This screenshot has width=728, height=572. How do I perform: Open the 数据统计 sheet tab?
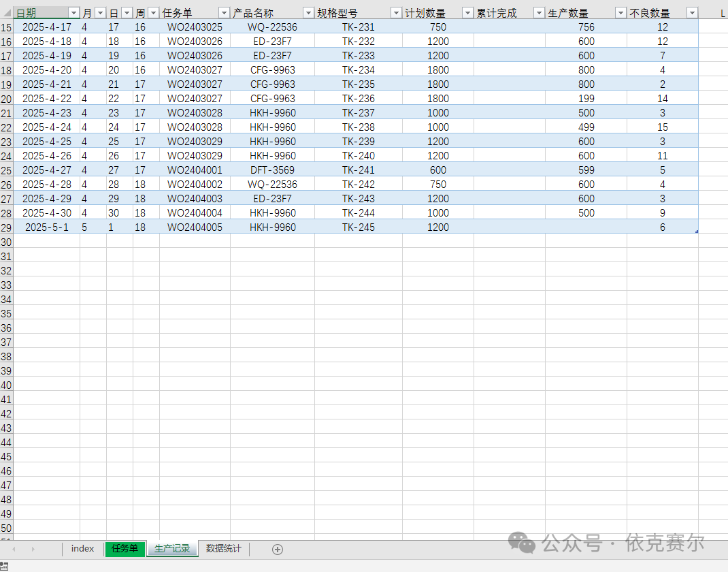pos(223,549)
